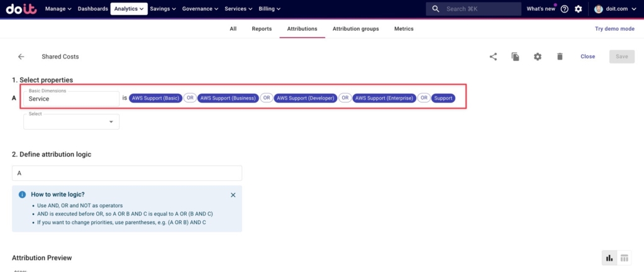644x272 pixels.
Task: Open the Analytics menu
Action: click(129, 9)
